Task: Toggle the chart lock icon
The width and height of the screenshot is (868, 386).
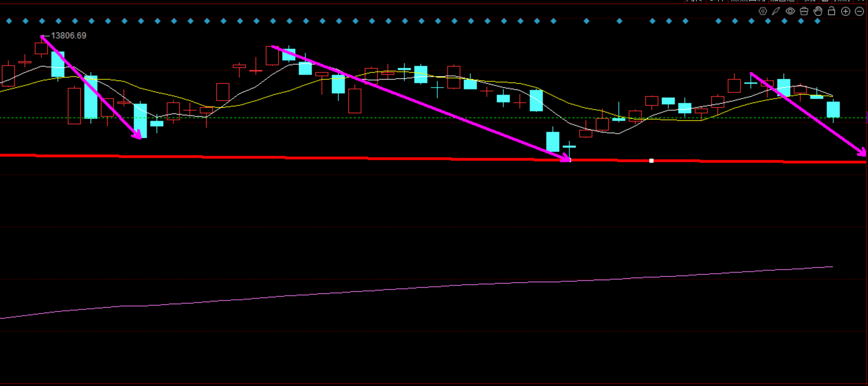Action: click(831, 11)
